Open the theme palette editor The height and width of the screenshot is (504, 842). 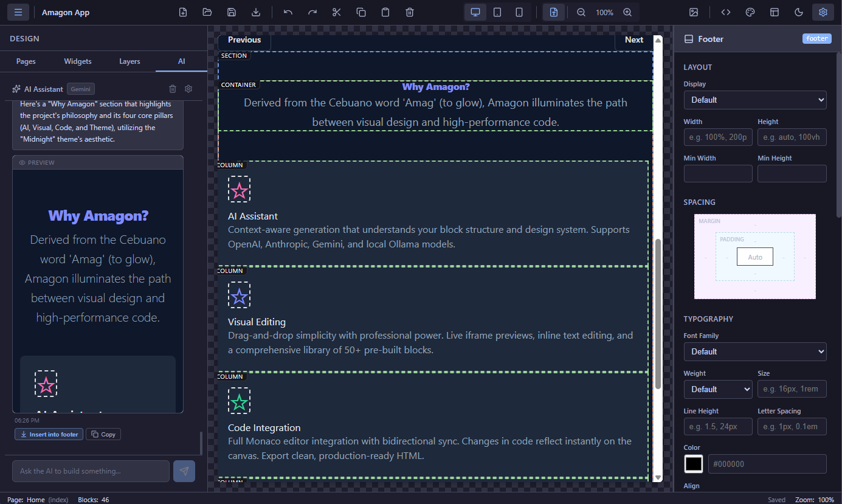click(x=750, y=12)
